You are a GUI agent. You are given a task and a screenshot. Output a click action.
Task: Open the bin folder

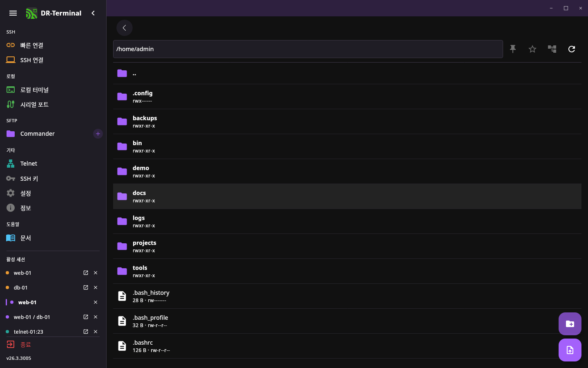coord(347,147)
